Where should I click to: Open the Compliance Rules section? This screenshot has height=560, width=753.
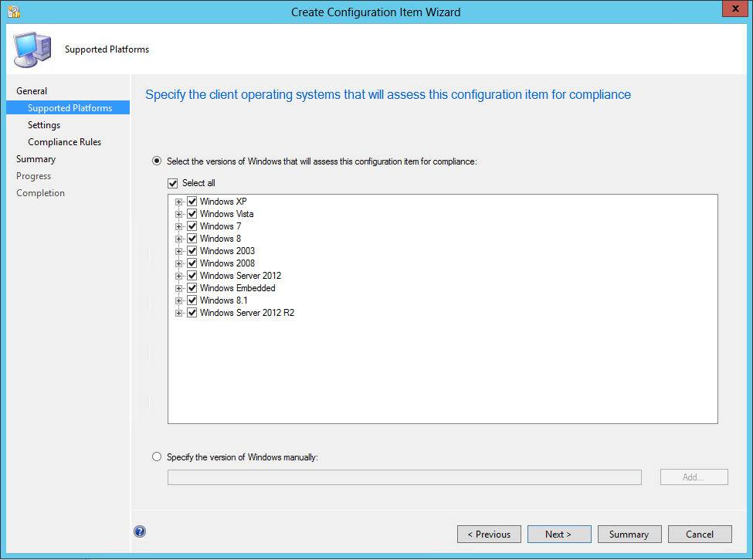[x=64, y=141]
